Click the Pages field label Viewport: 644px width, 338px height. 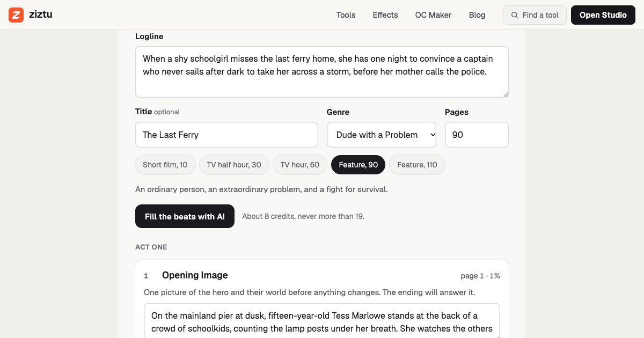[457, 112]
